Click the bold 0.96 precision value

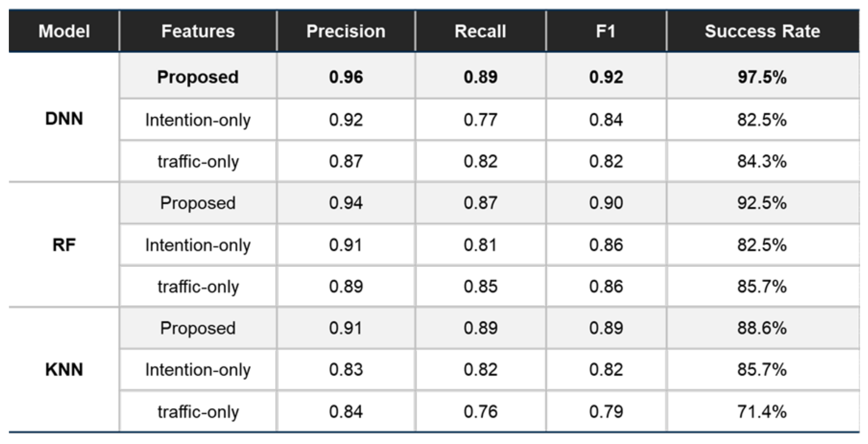346,77
